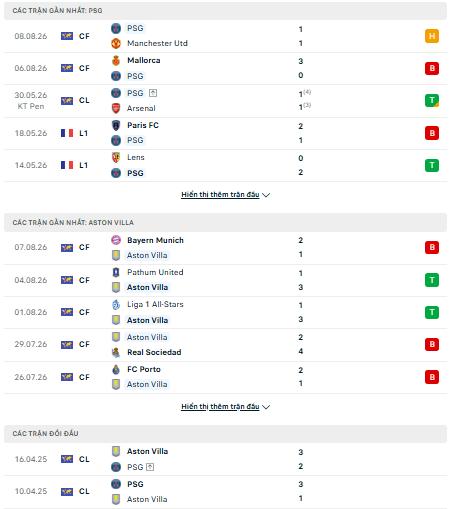Click the Paris FC club crest
This screenshot has height=509, width=452.
116,125
